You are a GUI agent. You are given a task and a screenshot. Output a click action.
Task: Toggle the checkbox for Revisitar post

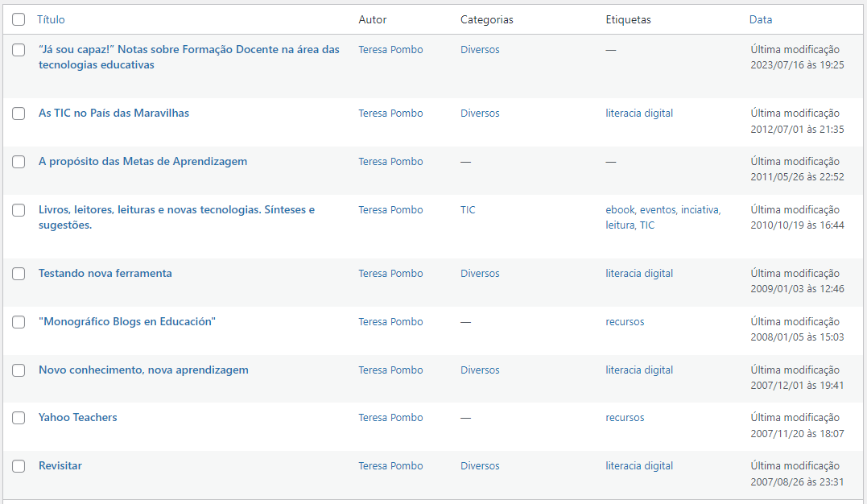point(19,466)
